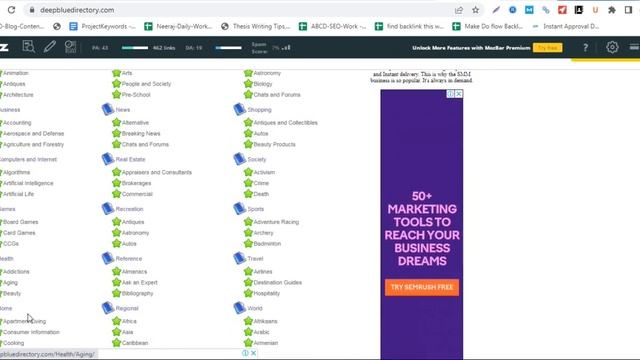Click the share page icon in address bar
This screenshot has height=360, width=640.
(x=459, y=10)
